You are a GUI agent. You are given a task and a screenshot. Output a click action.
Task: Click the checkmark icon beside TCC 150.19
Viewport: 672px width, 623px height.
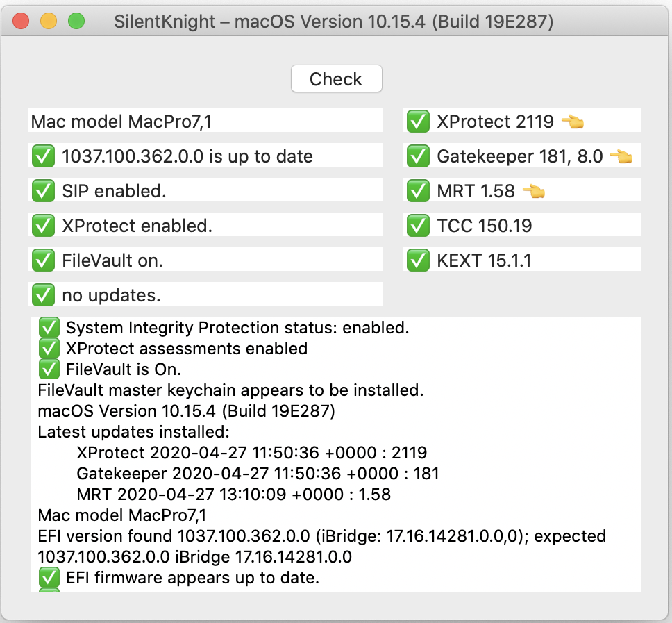pyautogui.click(x=419, y=225)
